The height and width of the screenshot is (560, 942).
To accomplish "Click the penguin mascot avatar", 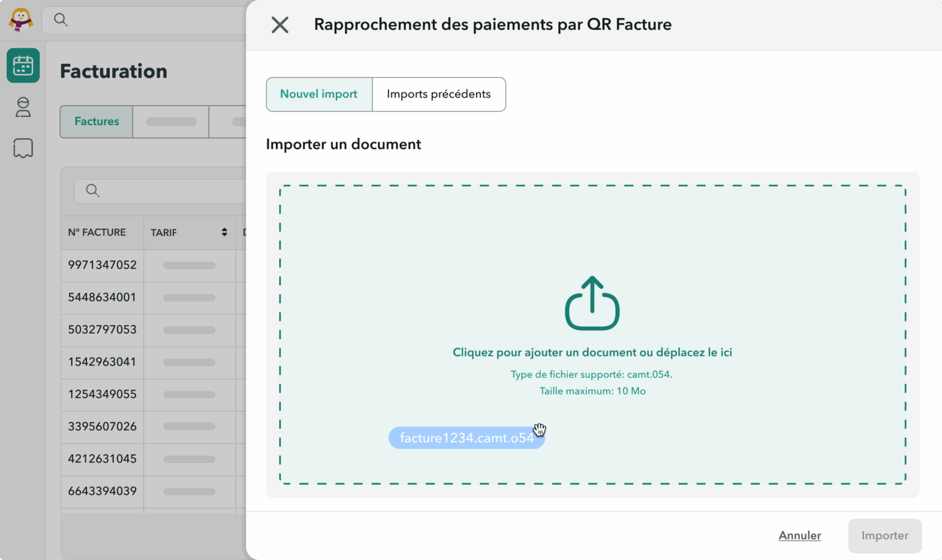I will click(x=21, y=19).
